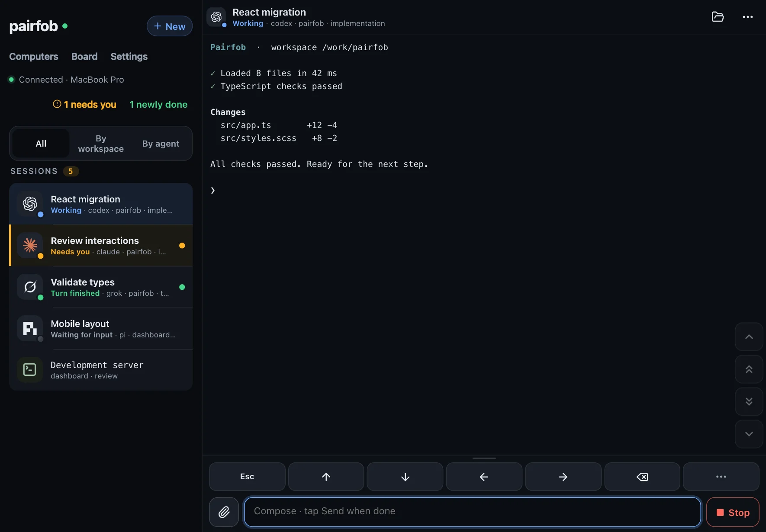The width and height of the screenshot is (766, 532).
Task: Click the Claude icon for Review interactions
Action: pyautogui.click(x=30, y=245)
